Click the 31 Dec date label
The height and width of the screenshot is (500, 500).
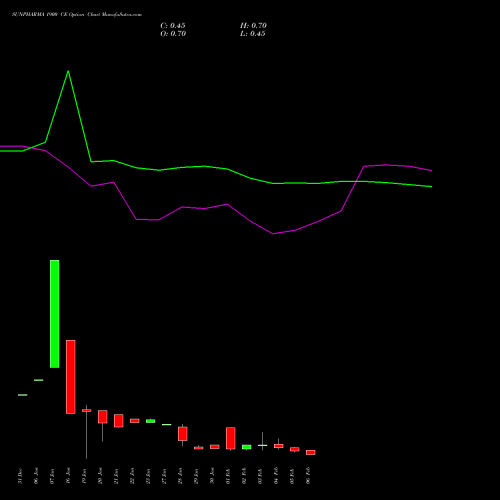(20, 476)
